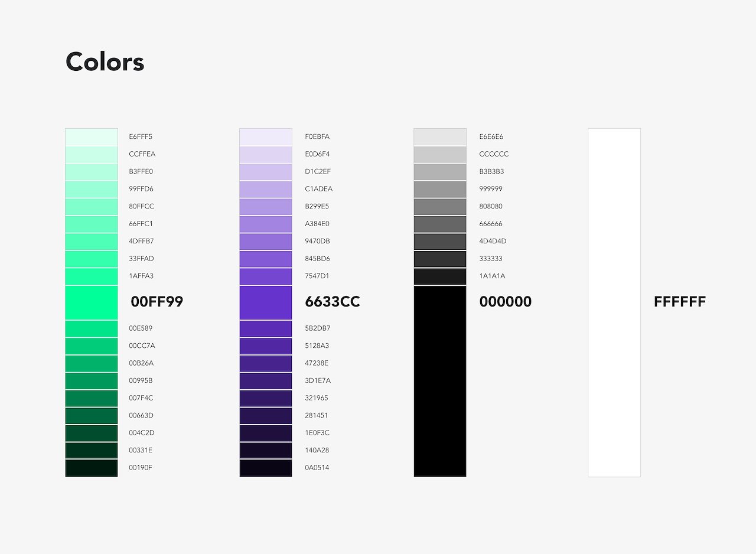Click the 808080 mid gray swatch
This screenshot has height=554, width=756.
pyautogui.click(x=440, y=207)
